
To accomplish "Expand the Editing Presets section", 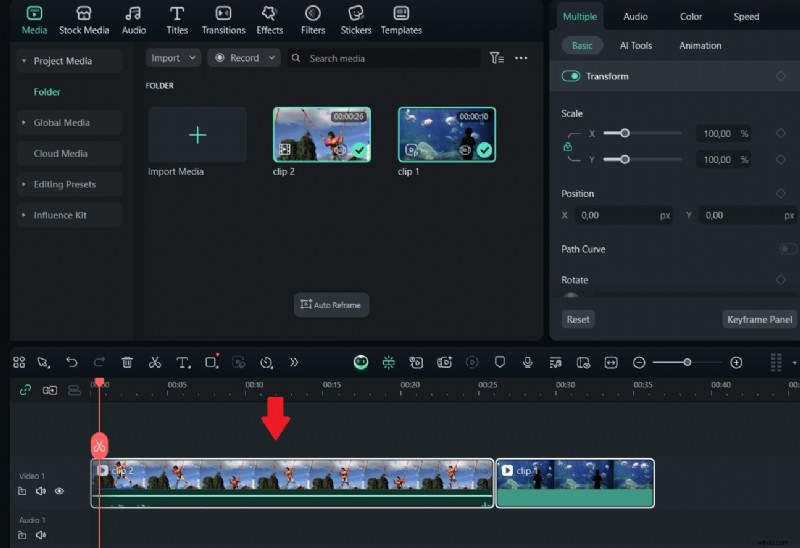I will pyautogui.click(x=23, y=184).
